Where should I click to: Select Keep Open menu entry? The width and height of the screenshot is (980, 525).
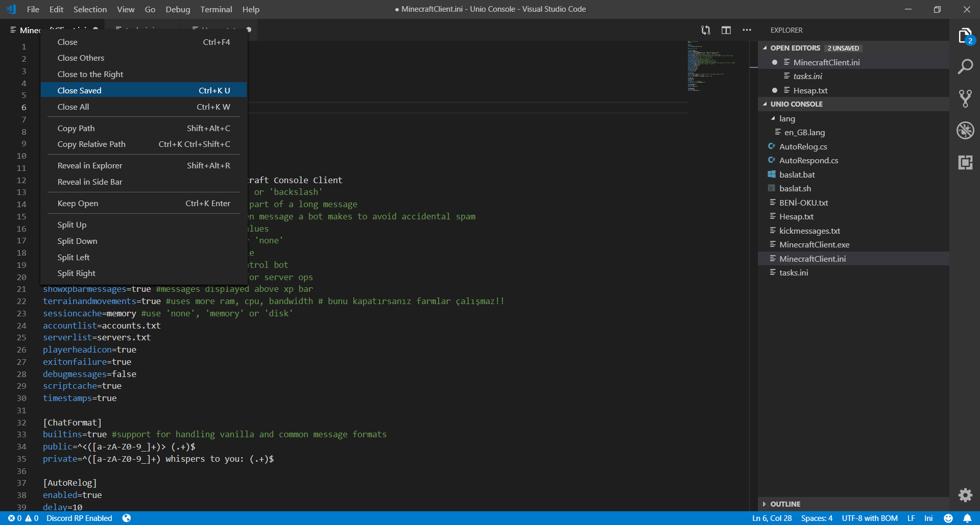pos(144,204)
